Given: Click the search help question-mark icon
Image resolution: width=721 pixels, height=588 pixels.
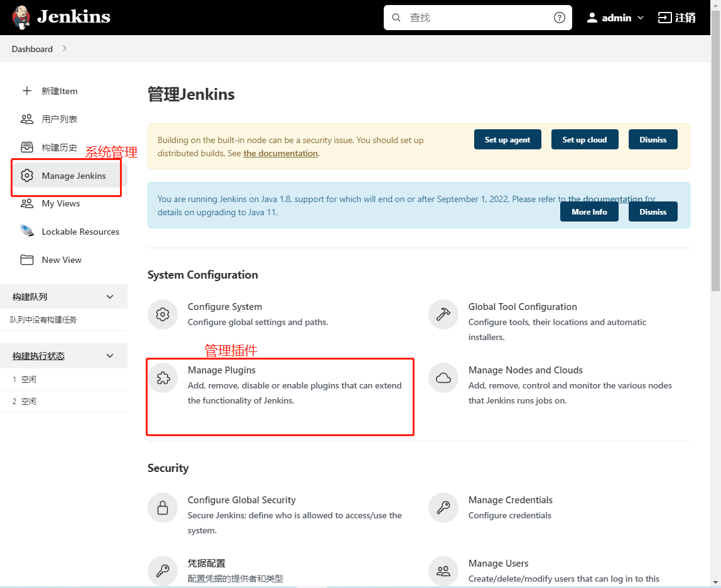Looking at the screenshot, I should [560, 18].
